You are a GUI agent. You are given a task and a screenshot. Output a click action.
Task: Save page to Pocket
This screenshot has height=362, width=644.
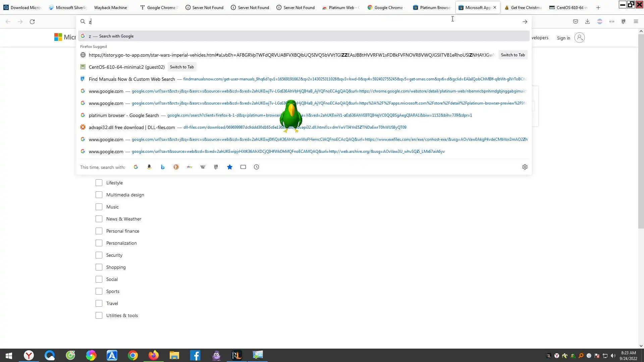coord(576,21)
